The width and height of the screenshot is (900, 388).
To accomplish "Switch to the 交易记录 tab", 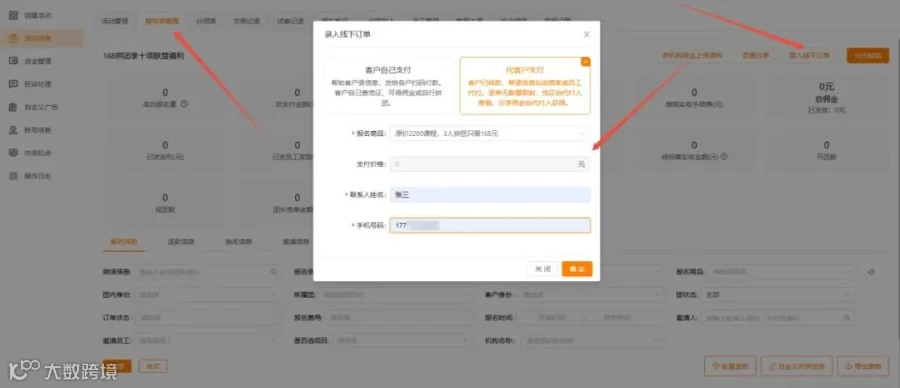I will pos(247,21).
